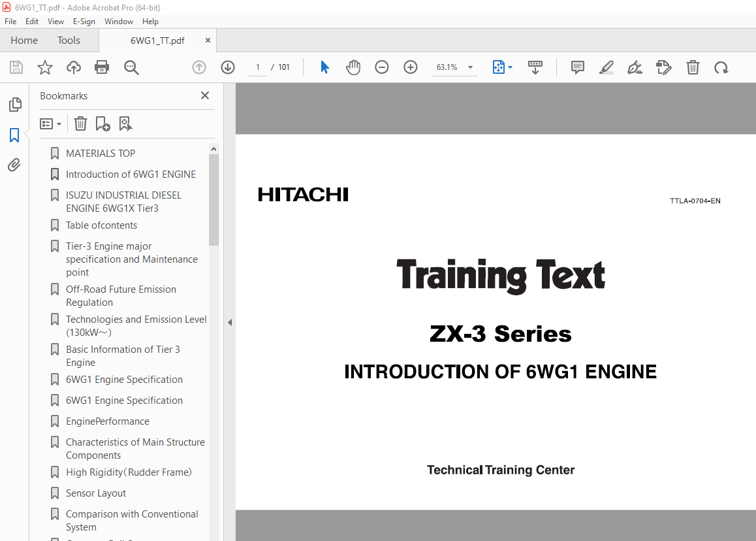The height and width of the screenshot is (541, 756).
Task: Open the Page Thumbnails panel icon
Action: 15,105
